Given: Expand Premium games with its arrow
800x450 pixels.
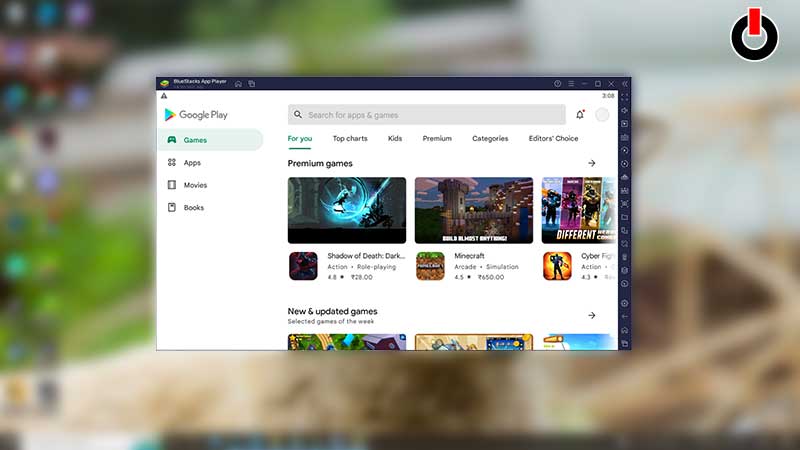Looking at the screenshot, I should click(x=592, y=163).
